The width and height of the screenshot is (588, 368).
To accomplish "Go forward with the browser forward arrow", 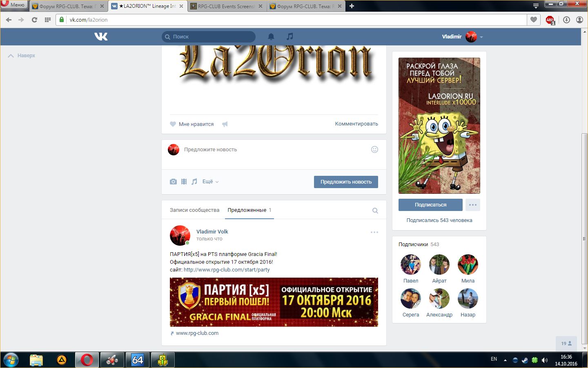I will click(21, 20).
